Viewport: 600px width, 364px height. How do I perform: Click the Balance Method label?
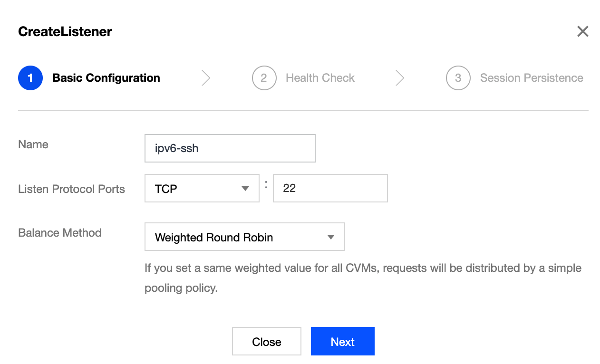pos(60,233)
